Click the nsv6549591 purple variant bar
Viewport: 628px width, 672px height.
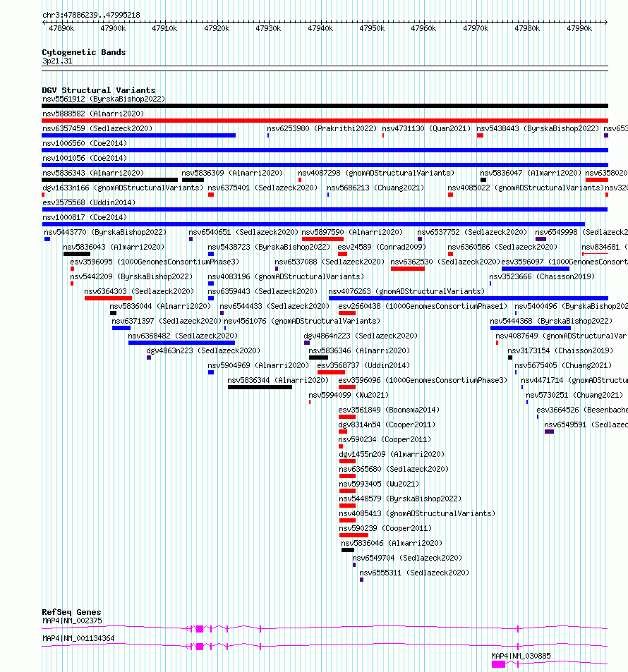(550, 432)
